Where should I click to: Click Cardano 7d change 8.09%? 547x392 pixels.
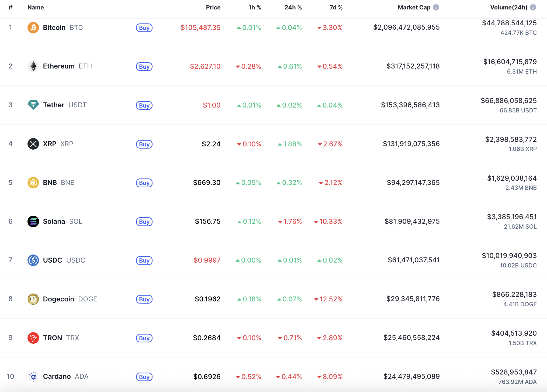[330, 377]
